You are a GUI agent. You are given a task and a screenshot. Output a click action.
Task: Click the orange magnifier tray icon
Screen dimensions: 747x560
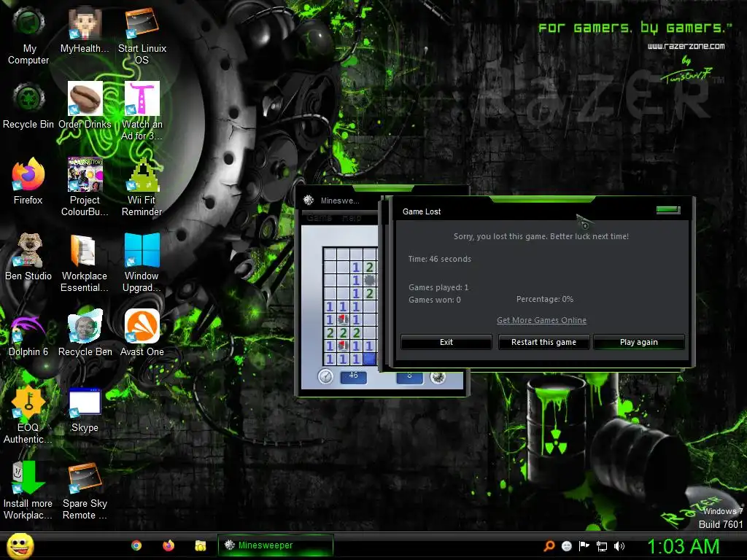point(549,545)
